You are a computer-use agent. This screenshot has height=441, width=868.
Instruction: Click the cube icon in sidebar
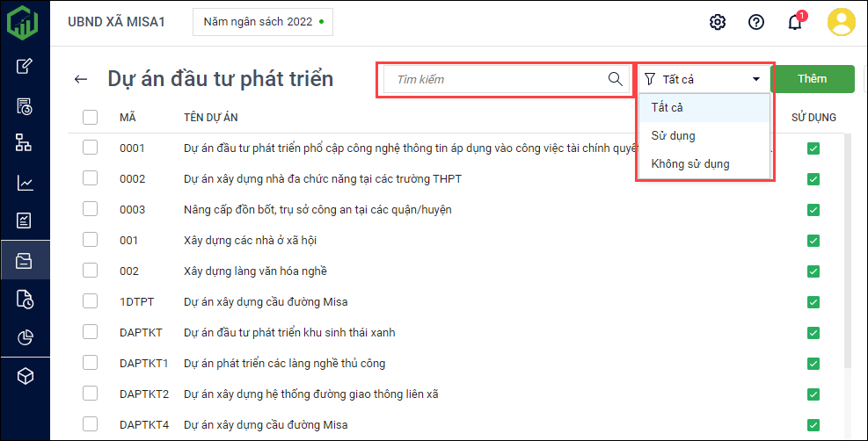click(26, 376)
